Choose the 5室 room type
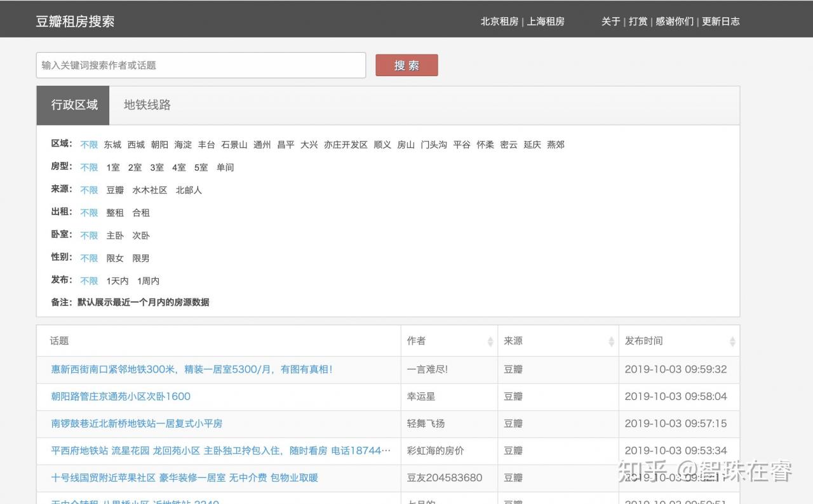 tap(201, 168)
